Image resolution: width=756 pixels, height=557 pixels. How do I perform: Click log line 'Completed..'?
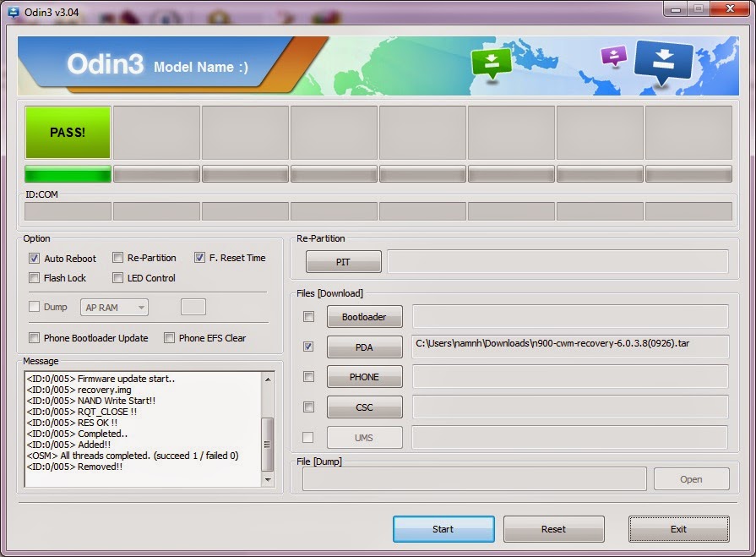point(77,434)
